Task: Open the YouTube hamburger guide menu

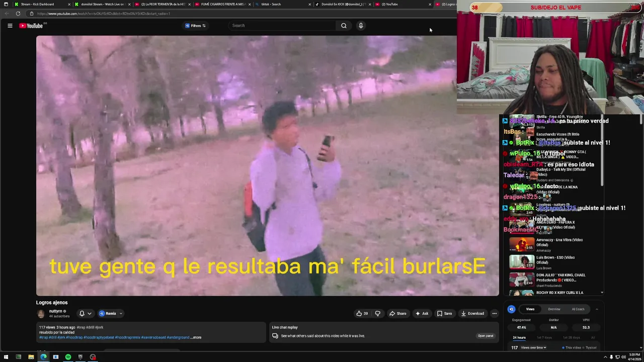Action: point(10,26)
